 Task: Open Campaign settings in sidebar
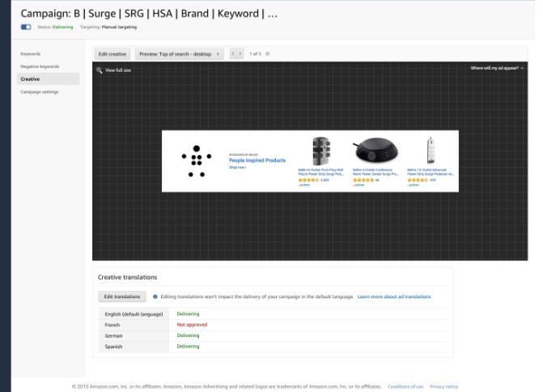click(x=40, y=91)
